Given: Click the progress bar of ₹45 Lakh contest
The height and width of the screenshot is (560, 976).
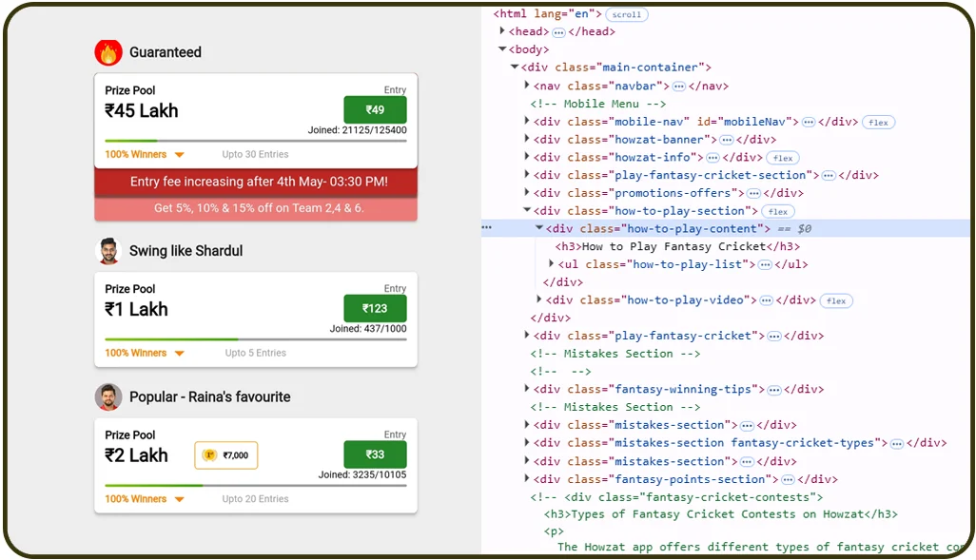Looking at the screenshot, I should click(255, 141).
